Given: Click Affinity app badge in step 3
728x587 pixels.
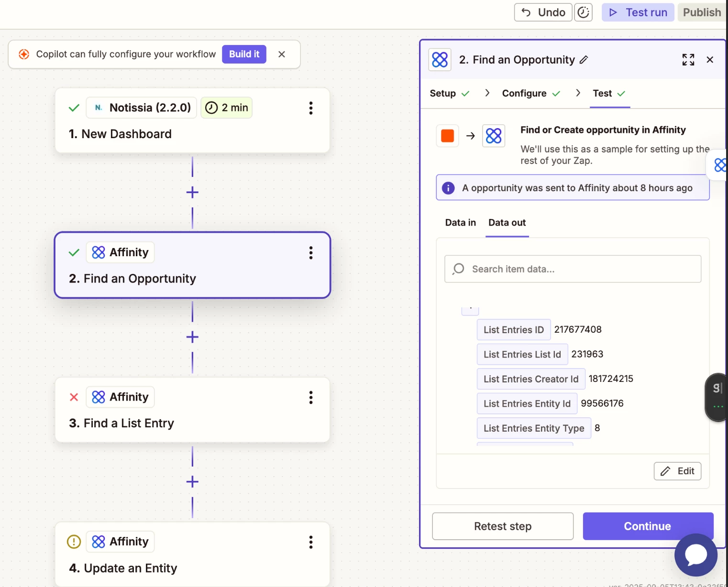Looking at the screenshot, I should [x=121, y=397].
